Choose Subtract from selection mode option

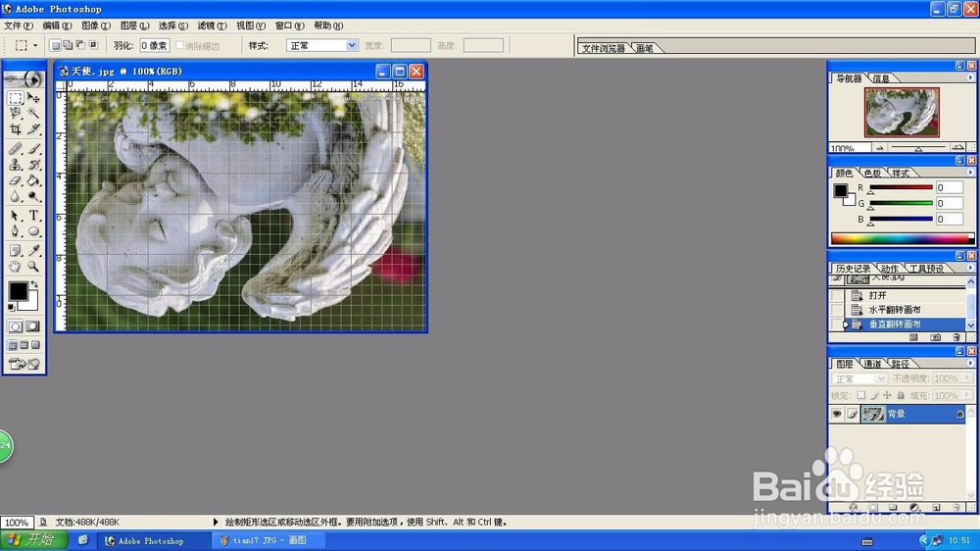80,45
